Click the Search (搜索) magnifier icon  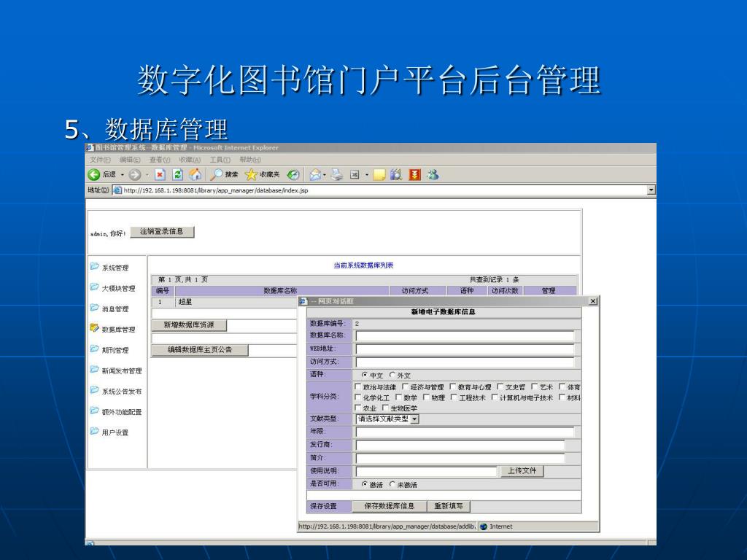point(217,175)
